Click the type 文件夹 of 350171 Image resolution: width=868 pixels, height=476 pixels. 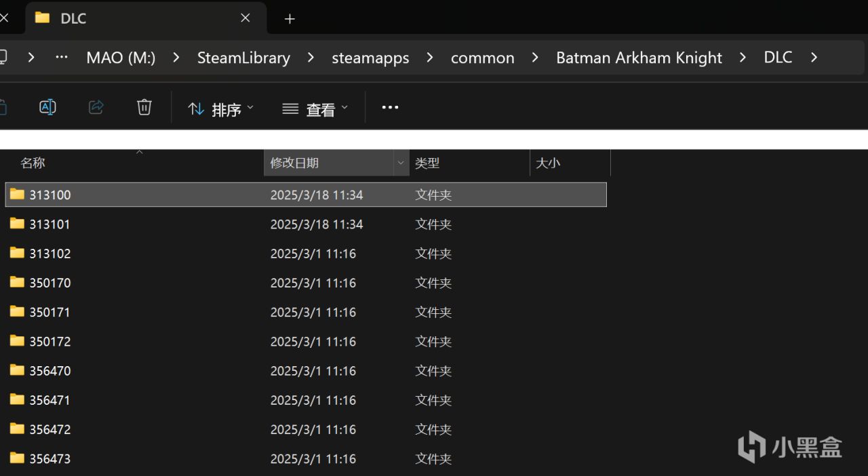pyautogui.click(x=433, y=312)
